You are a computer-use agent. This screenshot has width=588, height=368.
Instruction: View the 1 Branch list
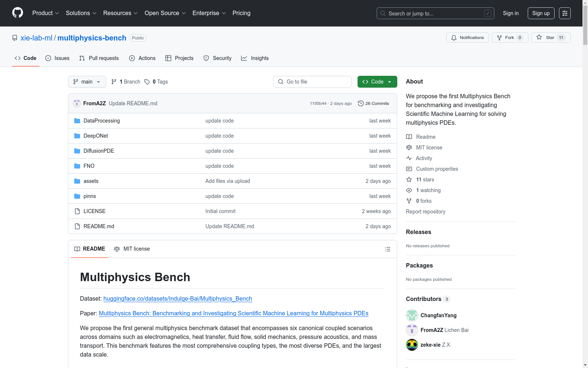[x=126, y=82]
